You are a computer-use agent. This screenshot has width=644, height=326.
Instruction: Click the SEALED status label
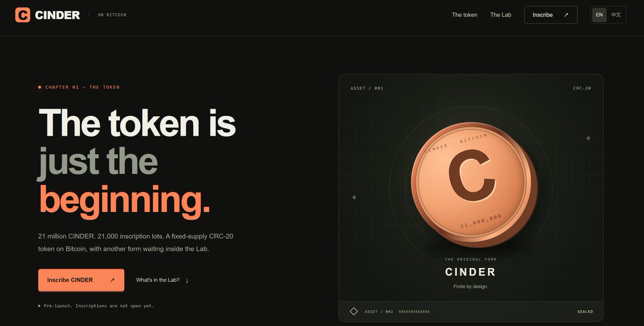[x=585, y=312]
